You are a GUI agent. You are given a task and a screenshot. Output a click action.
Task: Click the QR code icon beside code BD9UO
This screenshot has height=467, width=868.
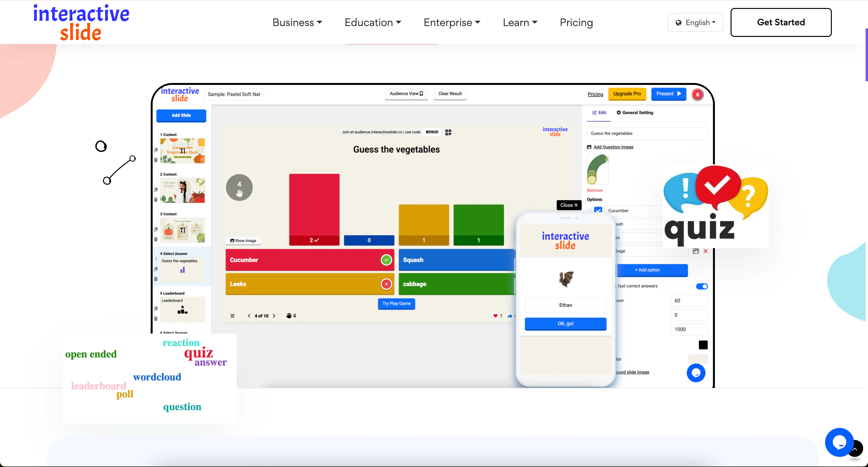(448, 132)
